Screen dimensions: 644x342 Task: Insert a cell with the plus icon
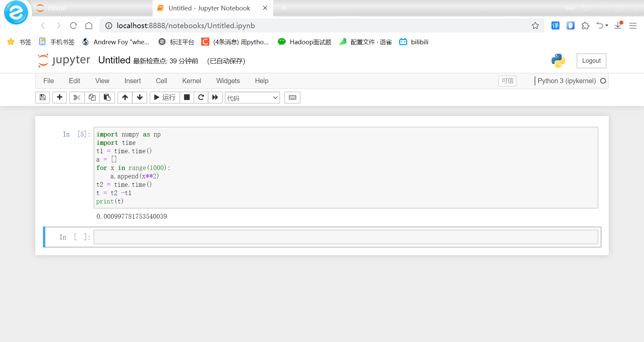click(59, 98)
